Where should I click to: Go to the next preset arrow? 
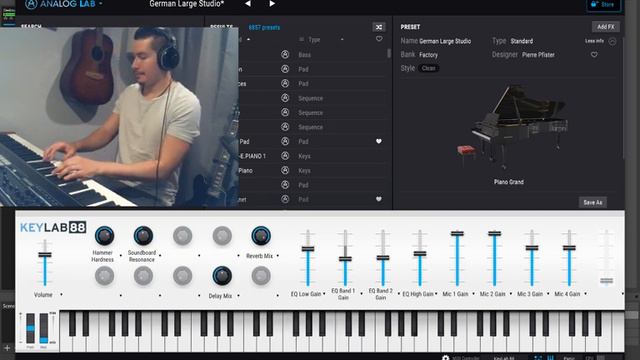point(272,4)
